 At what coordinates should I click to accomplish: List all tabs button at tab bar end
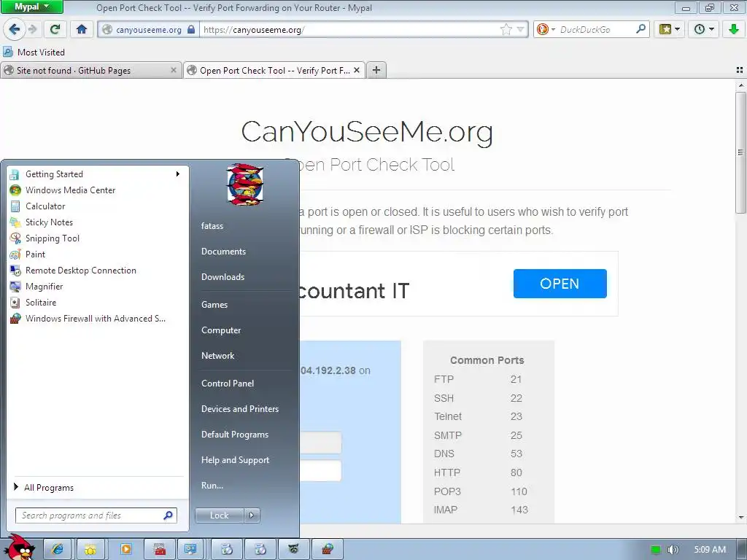click(x=740, y=70)
